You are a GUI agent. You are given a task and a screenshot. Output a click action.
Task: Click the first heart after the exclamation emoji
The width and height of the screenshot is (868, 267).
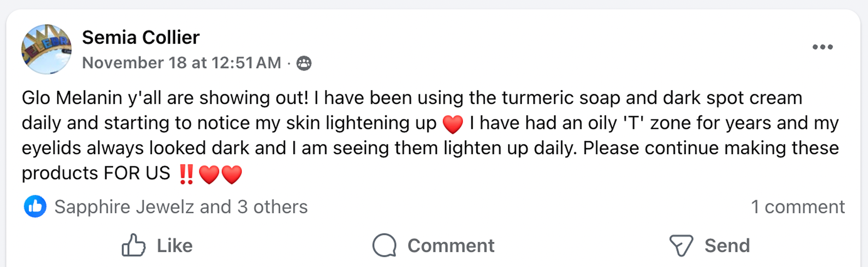(x=209, y=174)
